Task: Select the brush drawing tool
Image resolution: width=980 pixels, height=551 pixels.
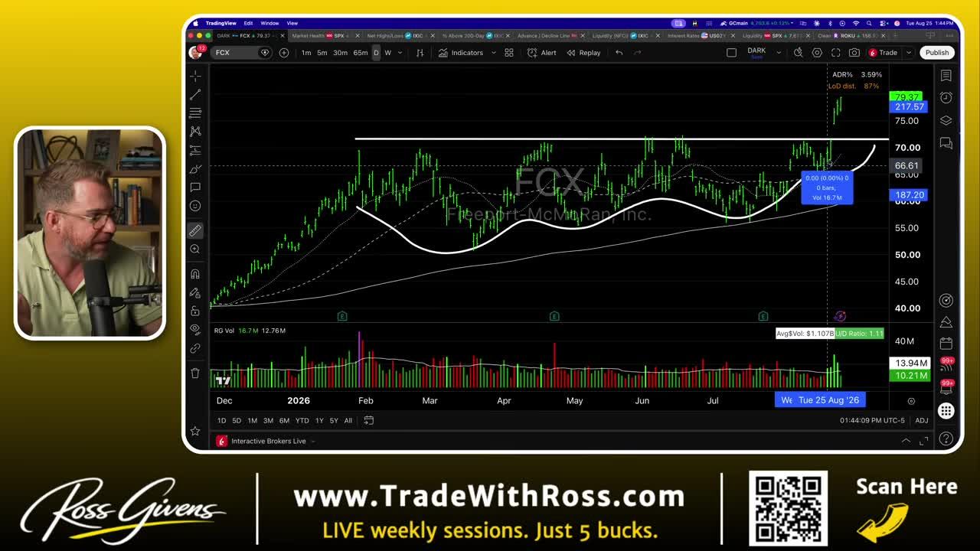Action: pyautogui.click(x=195, y=168)
